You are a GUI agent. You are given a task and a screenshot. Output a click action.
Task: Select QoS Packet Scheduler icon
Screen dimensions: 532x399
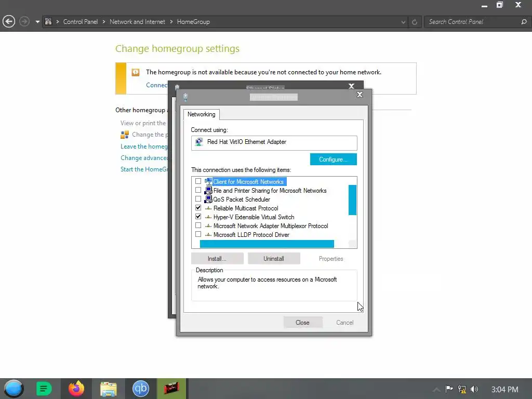click(208, 199)
